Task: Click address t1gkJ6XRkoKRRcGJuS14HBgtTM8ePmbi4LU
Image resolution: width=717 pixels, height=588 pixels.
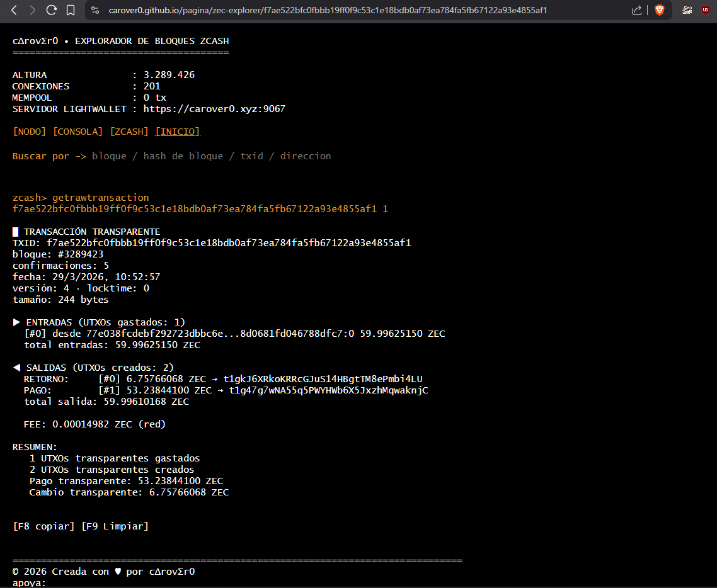Action: click(x=323, y=379)
